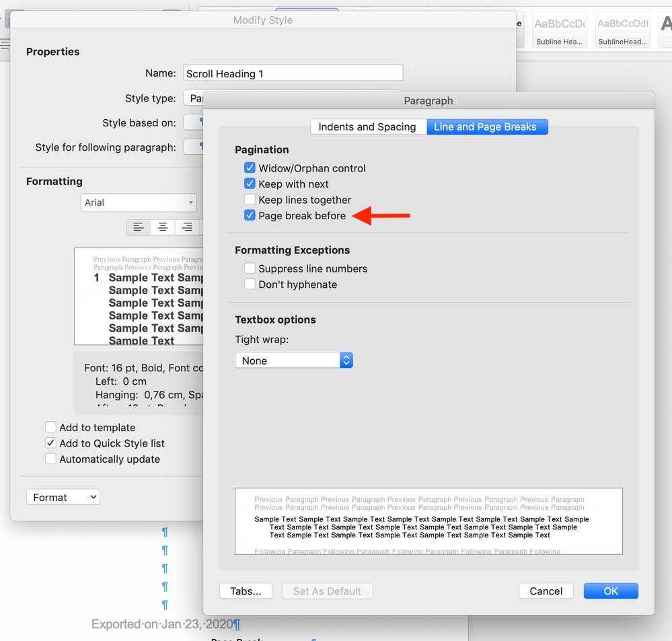672x641 pixels.
Task: Uncheck Add to Quick Style list
Action: click(x=50, y=443)
